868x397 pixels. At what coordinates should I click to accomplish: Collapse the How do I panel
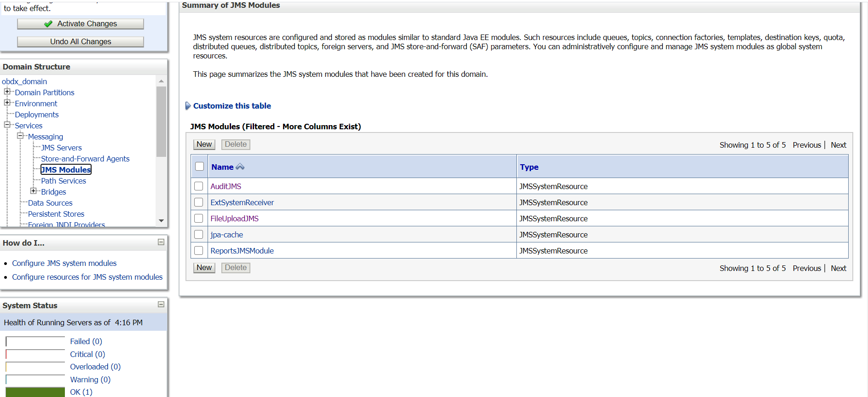point(161,242)
